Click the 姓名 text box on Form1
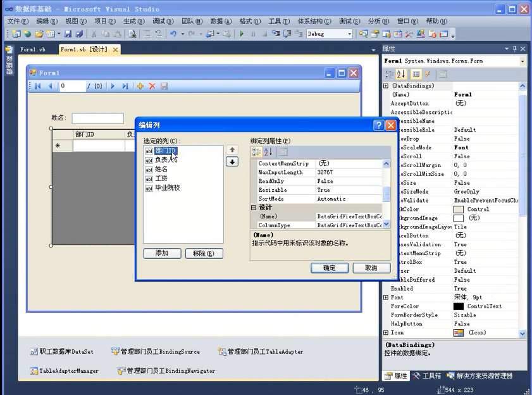This screenshot has height=395, width=532. 97,118
